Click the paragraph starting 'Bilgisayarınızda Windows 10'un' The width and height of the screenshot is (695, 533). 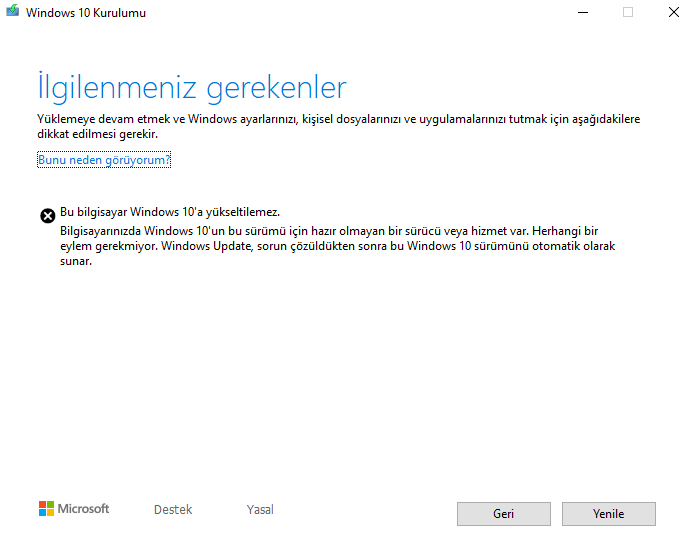(338, 246)
